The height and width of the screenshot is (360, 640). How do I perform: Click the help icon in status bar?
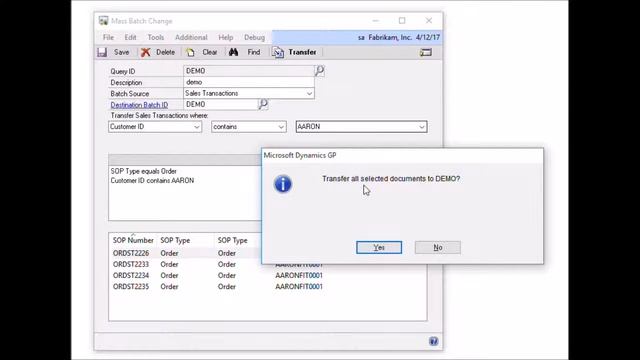[x=433, y=341]
